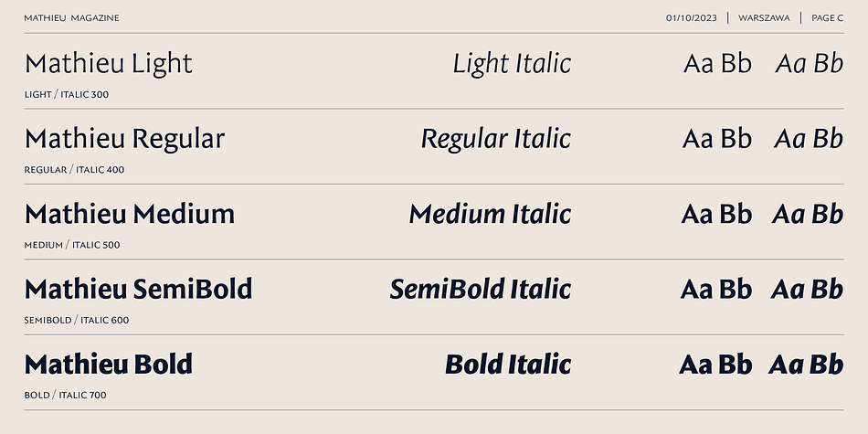Click the date 01/10/2023 in header

coord(691,17)
